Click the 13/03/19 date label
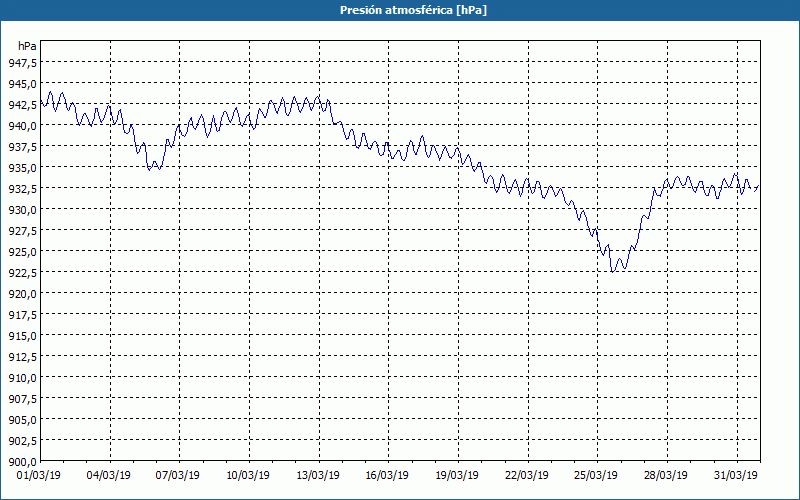Image resolution: width=800 pixels, height=500 pixels. coord(319,475)
